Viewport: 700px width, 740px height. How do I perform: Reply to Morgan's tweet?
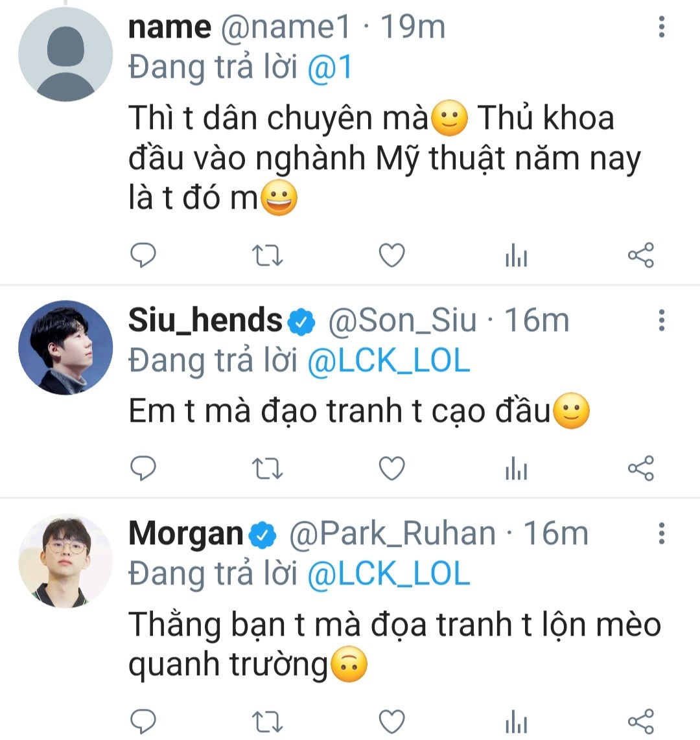(143, 721)
